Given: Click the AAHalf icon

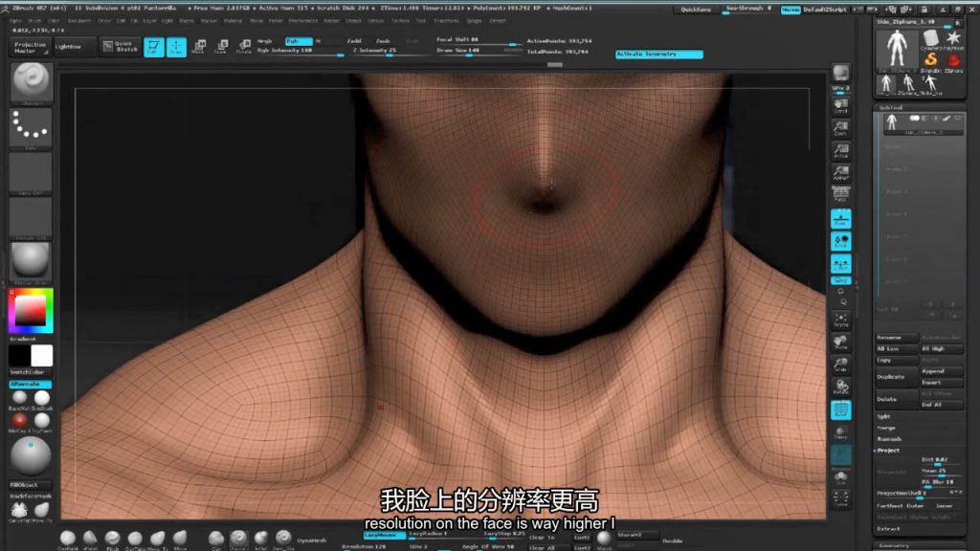Looking at the screenshot, I should pyautogui.click(x=840, y=173).
